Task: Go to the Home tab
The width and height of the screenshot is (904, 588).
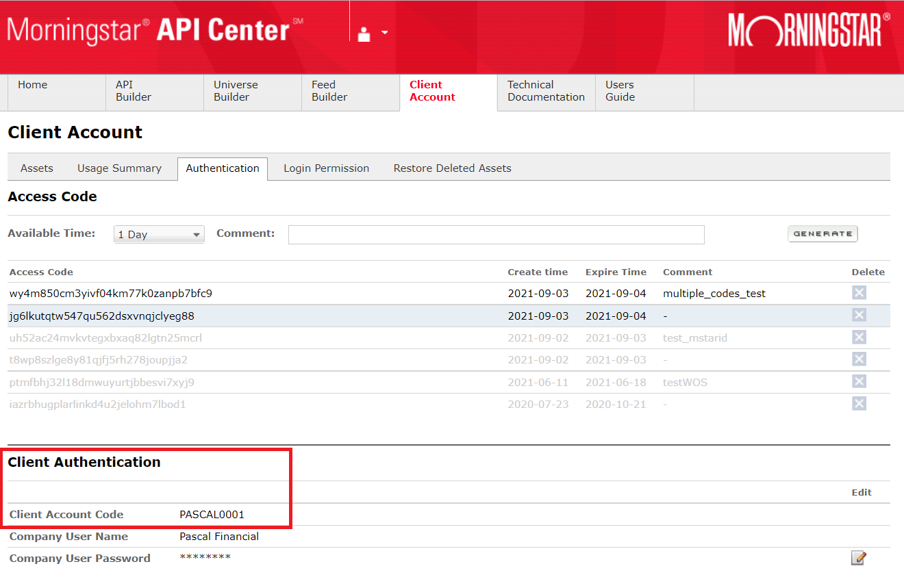Action: pos(57,92)
